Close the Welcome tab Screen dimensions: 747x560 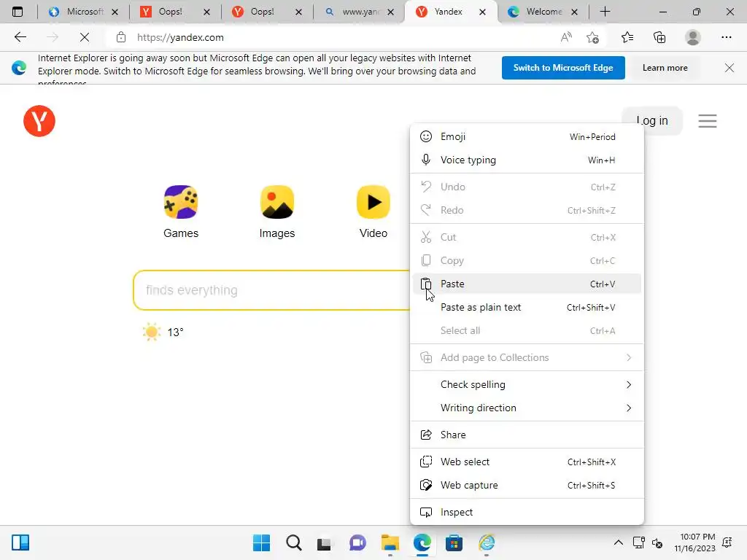(x=575, y=12)
